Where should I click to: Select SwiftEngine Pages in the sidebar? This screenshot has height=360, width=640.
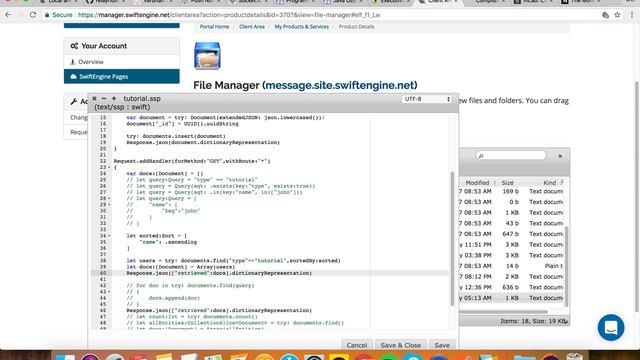click(x=122, y=77)
